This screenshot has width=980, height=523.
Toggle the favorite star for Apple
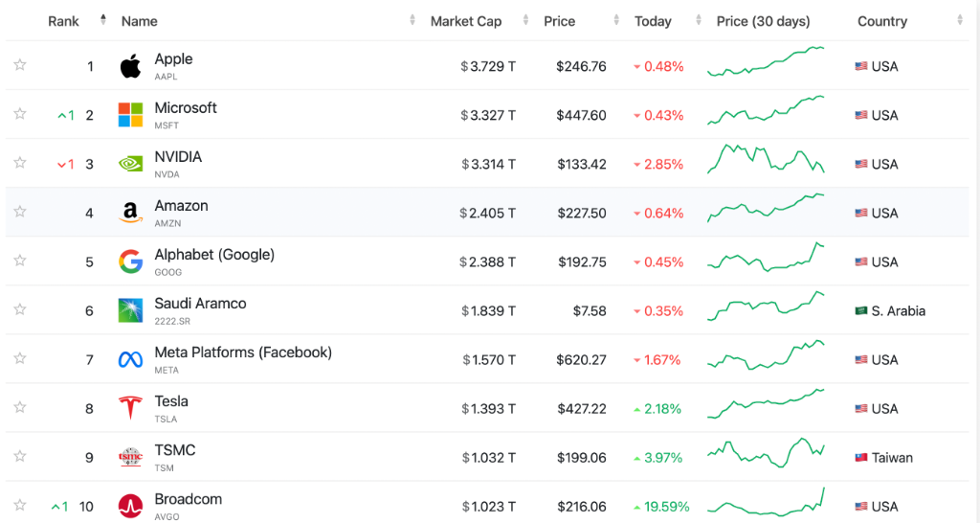20,65
